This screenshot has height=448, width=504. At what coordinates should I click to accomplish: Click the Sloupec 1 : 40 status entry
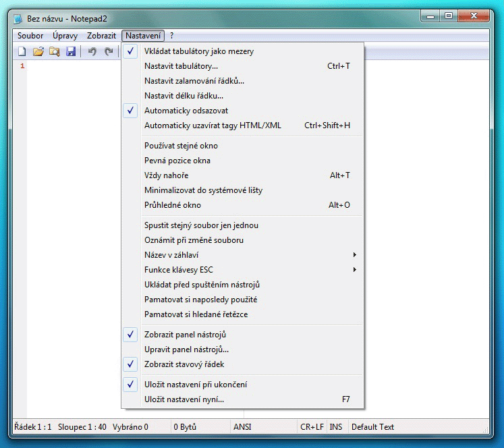pyautogui.click(x=82, y=427)
